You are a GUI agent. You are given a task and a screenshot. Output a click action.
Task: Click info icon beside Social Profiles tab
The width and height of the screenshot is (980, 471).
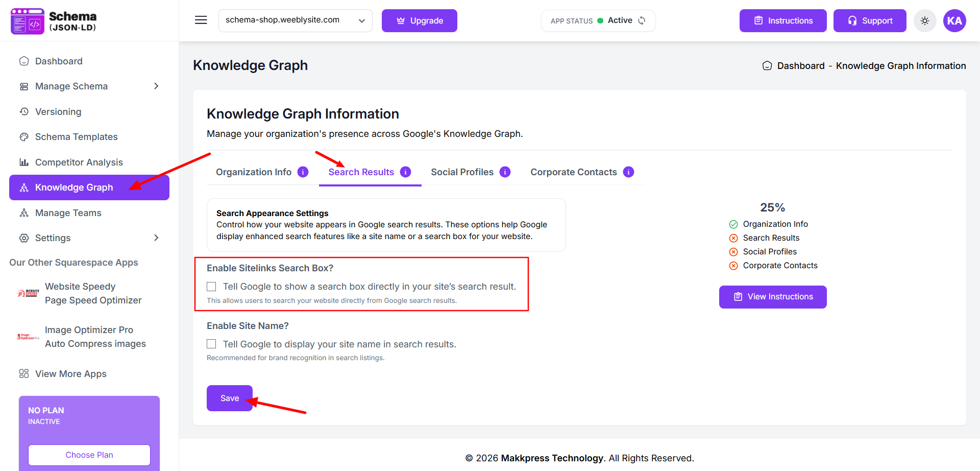[x=505, y=172]
